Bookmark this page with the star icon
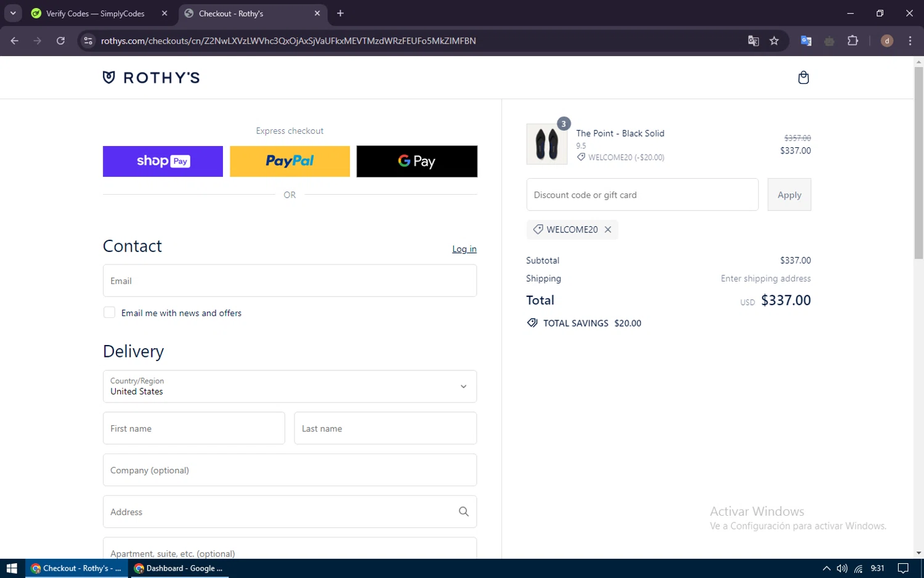Image resolution: width=924 pixels, height=578 pixels. pos(774,41)
